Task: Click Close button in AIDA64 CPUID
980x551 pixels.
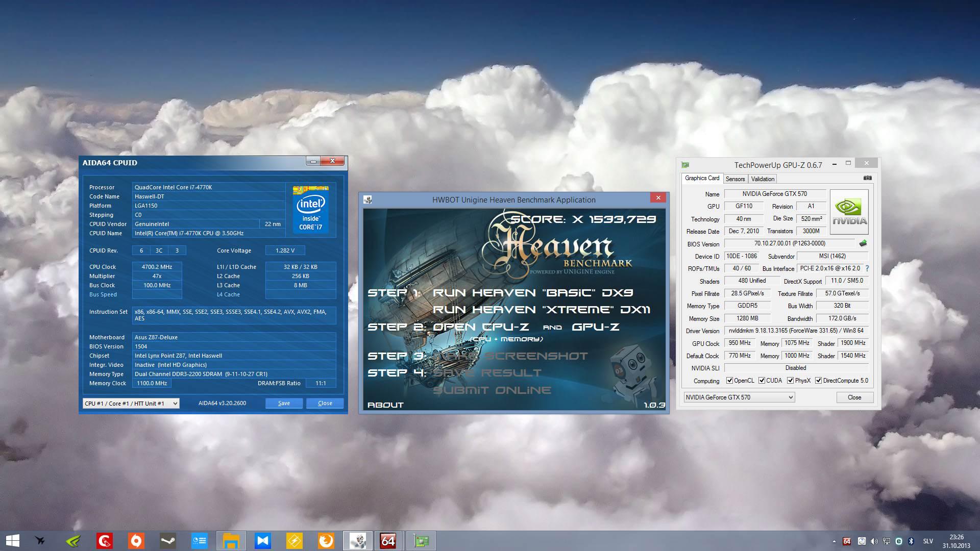Action: 325,403
